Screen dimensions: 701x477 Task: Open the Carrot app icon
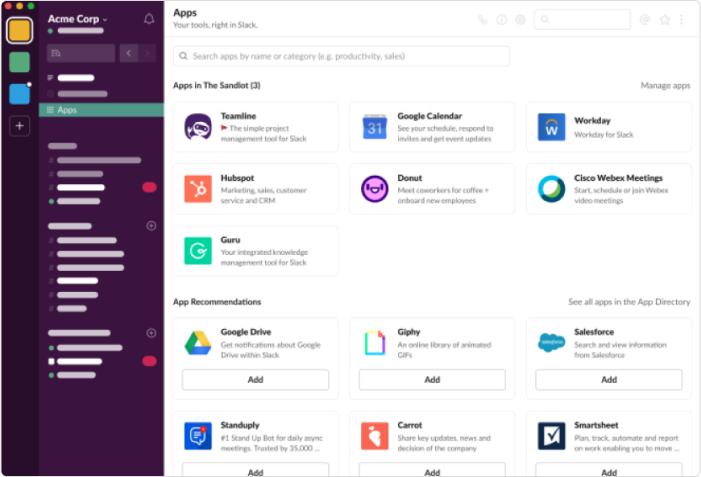click(375, 436)
